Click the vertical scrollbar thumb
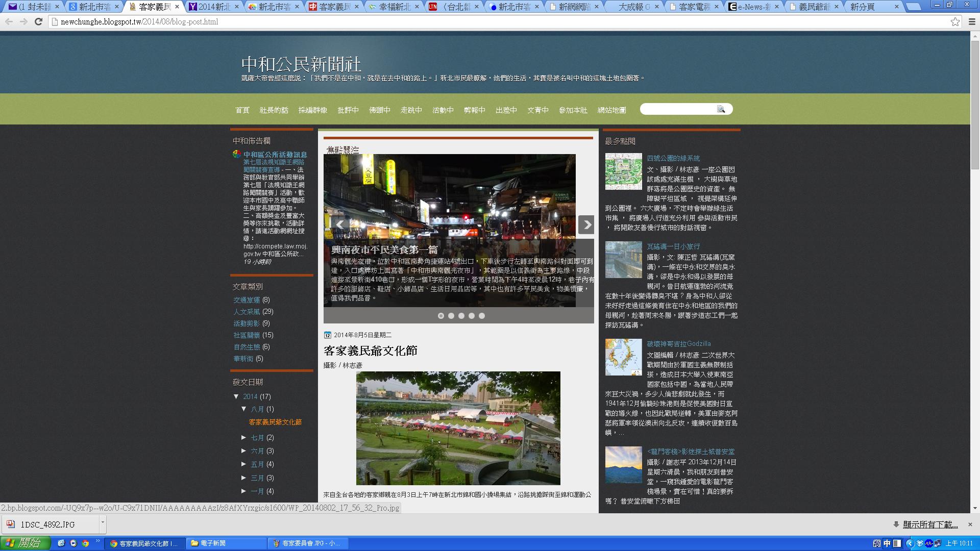This screenshot has width=980, height=551. pos(975,105)
